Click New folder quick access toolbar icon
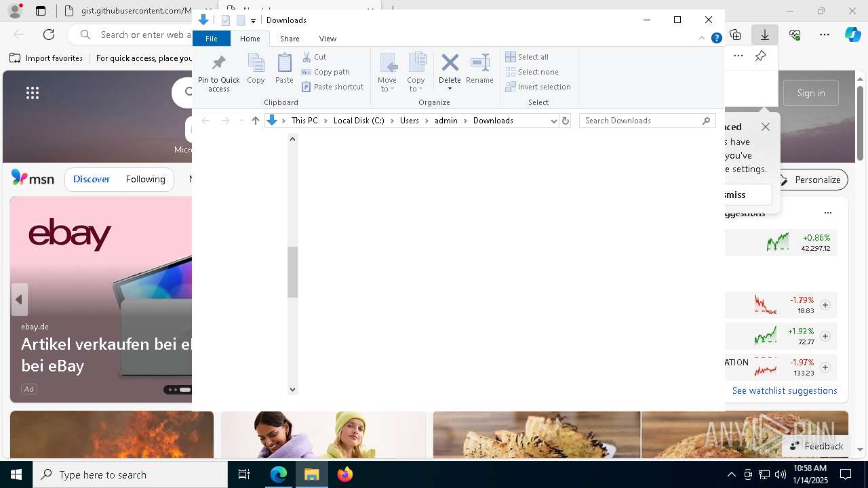This screenshot has height=488, width=868. (x=241, y=20)
